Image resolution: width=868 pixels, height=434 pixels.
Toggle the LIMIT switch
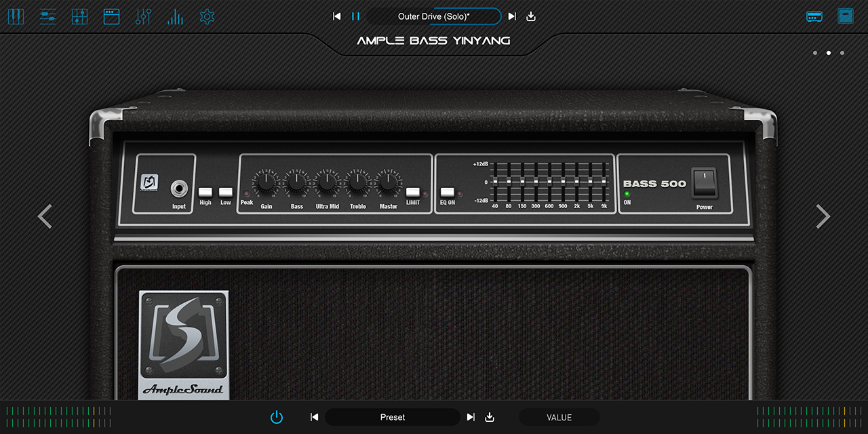click(413, 193)
